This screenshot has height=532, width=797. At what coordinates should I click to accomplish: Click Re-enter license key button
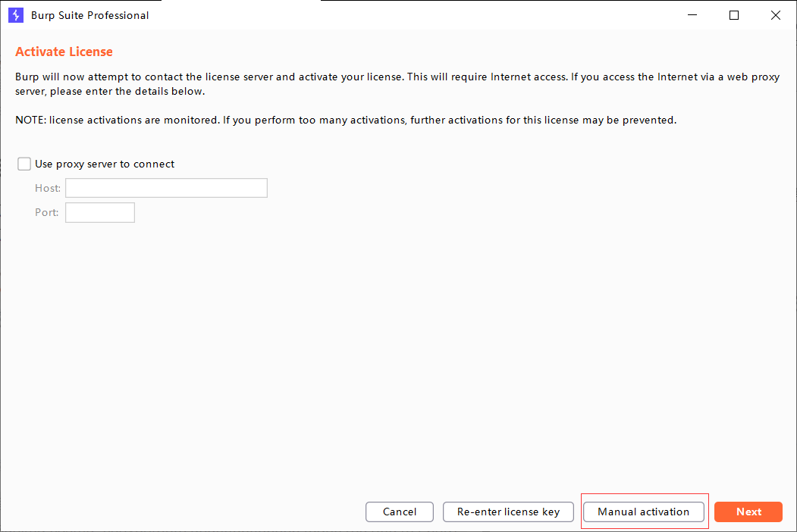pyautogui.click(x=508, y=512)
